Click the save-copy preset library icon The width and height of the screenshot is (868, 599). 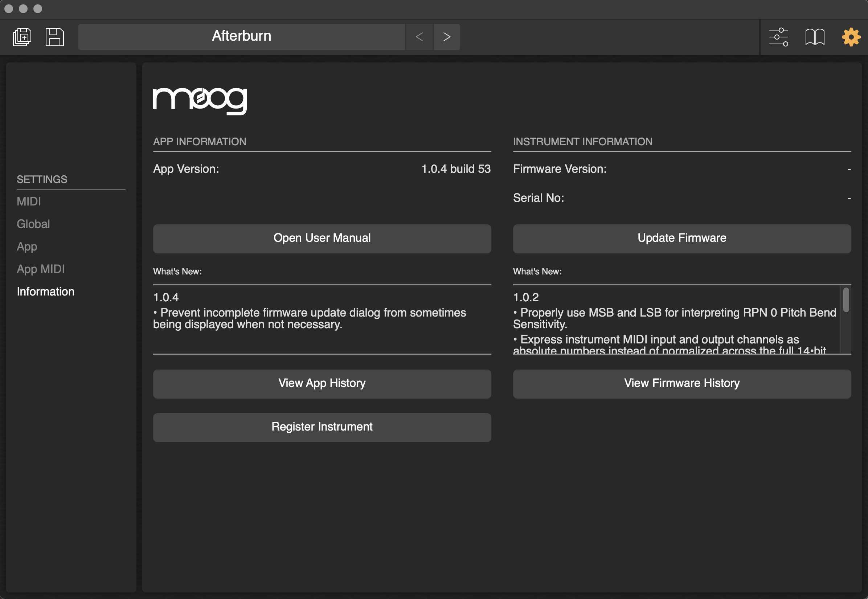pos(22,37)
